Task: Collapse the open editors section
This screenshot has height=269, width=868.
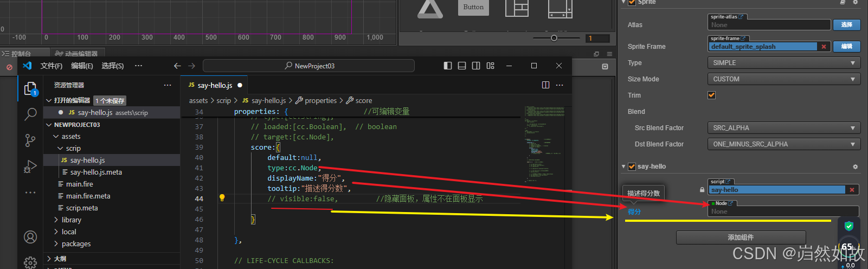Action: click(49, 100)
